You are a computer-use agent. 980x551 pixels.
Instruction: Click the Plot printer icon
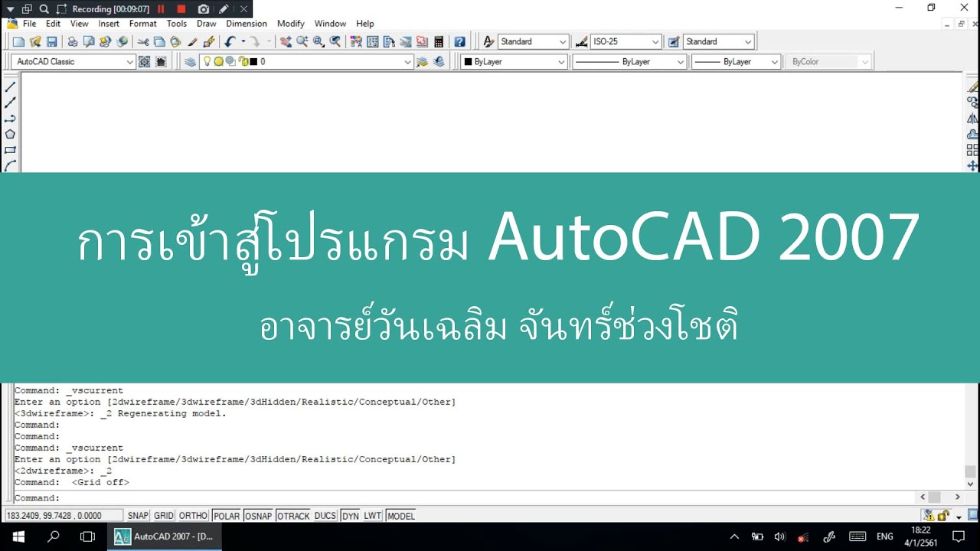pos(73,42)
